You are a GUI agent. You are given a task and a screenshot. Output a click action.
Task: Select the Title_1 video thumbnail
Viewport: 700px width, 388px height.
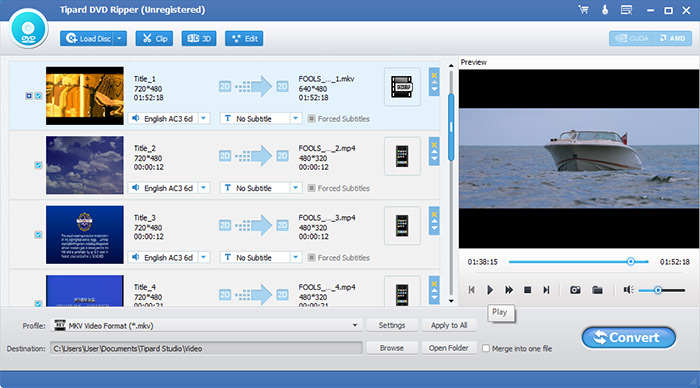(85, 96)
